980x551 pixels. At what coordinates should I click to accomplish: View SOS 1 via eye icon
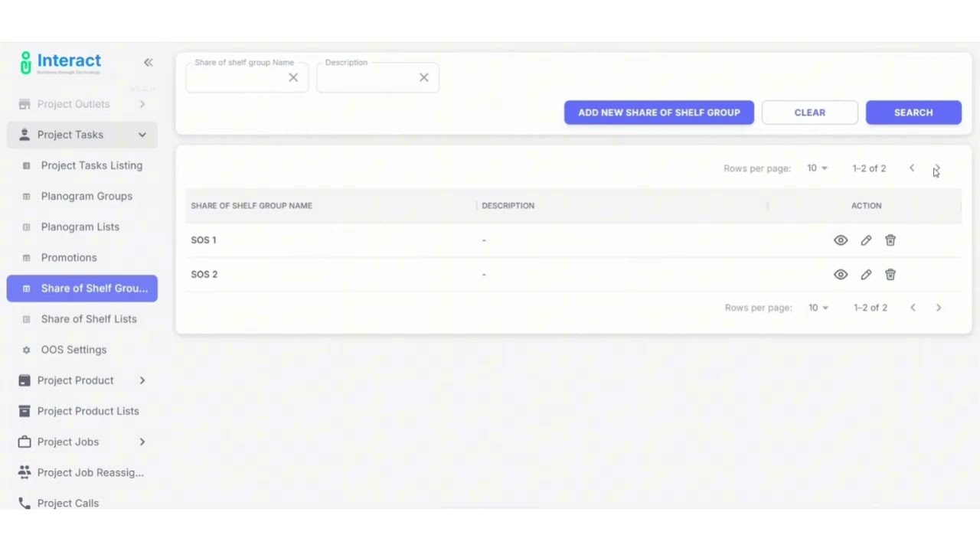click(841, 240)
